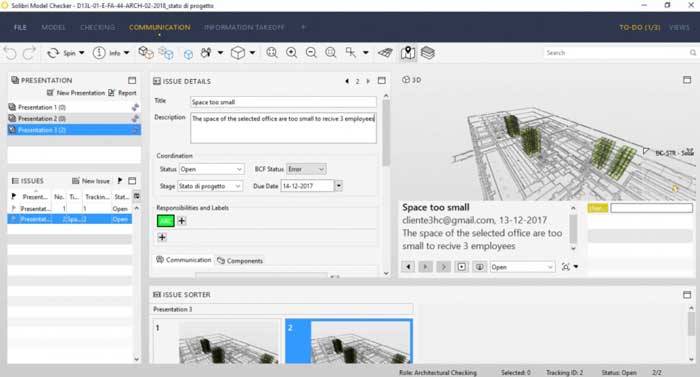Image resolution: width=700 pixels, height=377 pixels.
Task: Click the New Presentation button
Action: click(x=76, y=93)
